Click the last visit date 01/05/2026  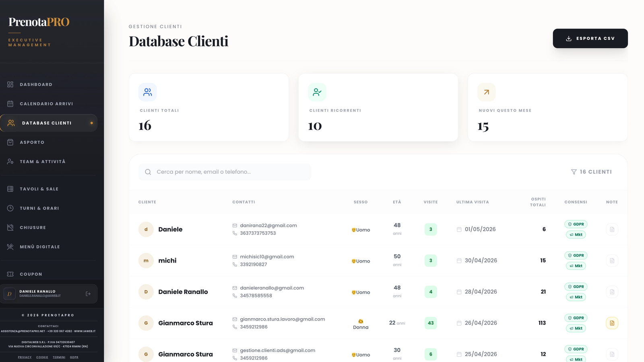tap(480, 229)
